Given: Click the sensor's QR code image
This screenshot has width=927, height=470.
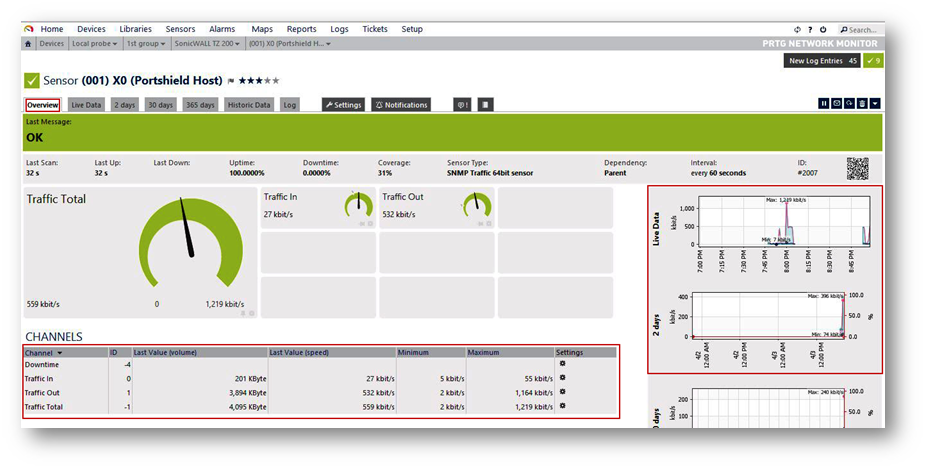Looking at the screenshot, I should tap(857, 168).
